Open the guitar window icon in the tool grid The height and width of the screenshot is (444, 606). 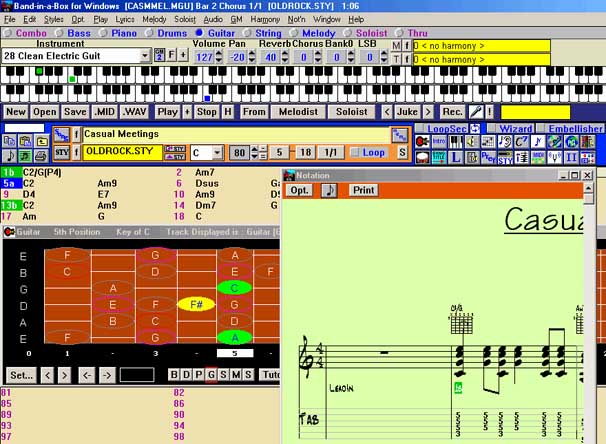[x=422, y=141]
